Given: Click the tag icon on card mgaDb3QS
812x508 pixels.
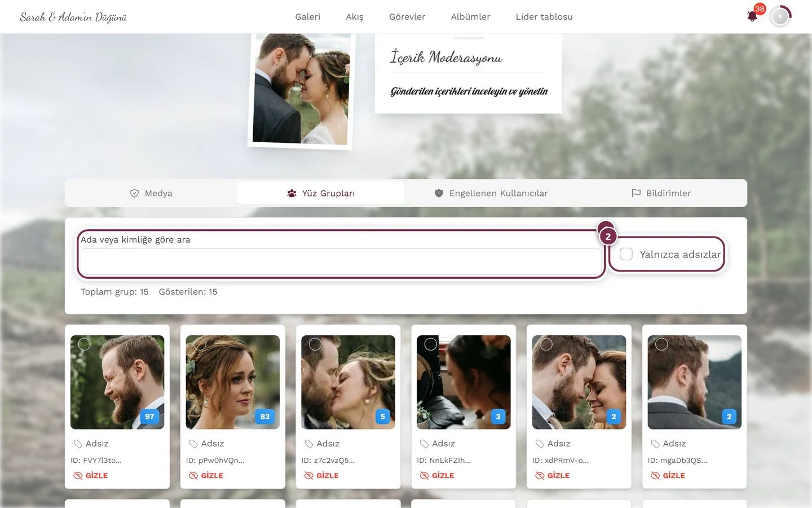Looking at the screenshot, I should pyautogui.click(x=655, y=444).
